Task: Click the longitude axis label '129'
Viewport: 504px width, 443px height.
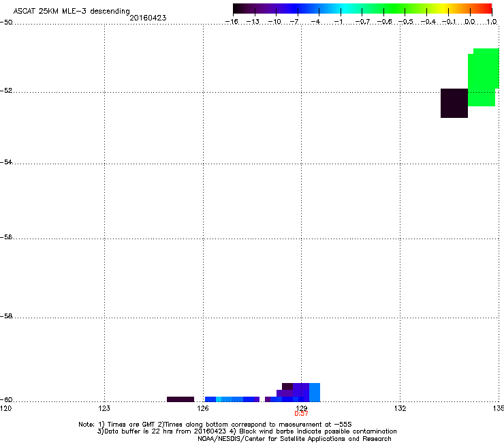Action: click(x=301, y=408)
